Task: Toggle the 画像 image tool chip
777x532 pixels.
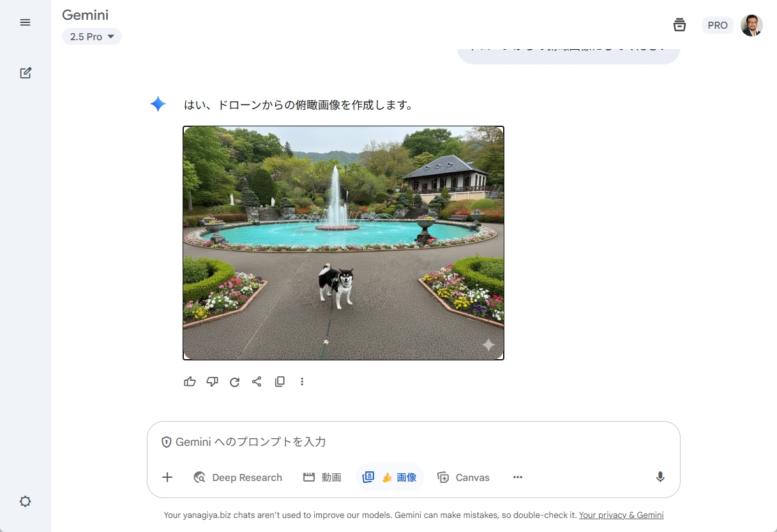Action: pos(389,477)
